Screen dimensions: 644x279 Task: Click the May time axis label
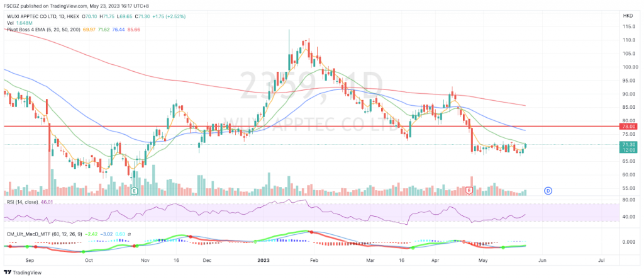coord(485,261)
